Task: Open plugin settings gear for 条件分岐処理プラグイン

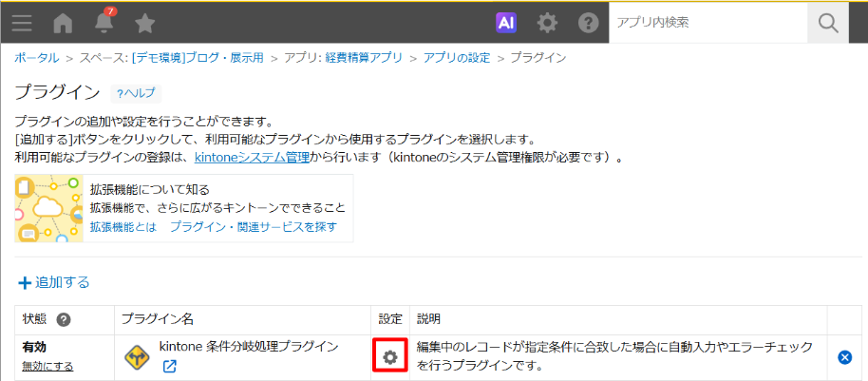Action: click(x=389, y=357)
